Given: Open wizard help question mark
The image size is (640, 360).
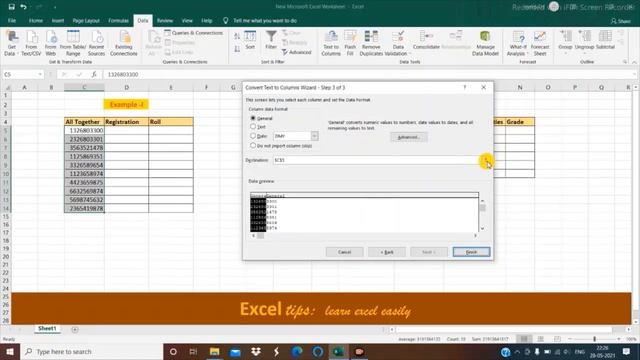Looking at the screenshot, I should coord(464,87).
